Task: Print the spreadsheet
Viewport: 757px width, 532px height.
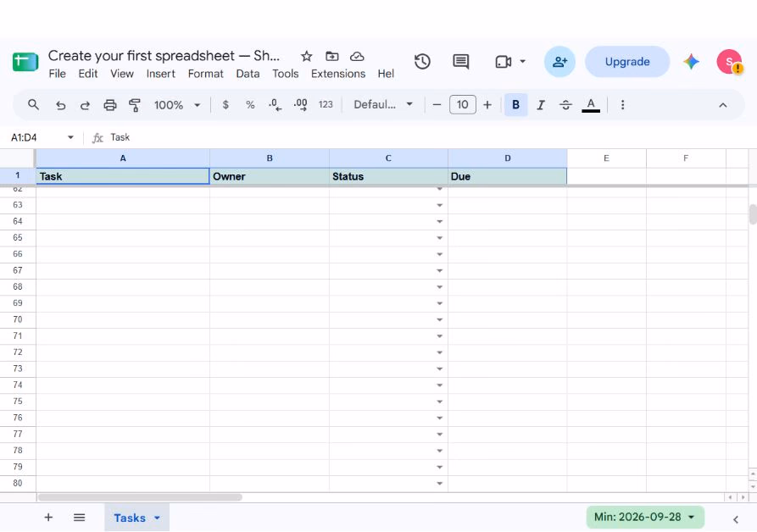Action: click(x=110, y=105)
